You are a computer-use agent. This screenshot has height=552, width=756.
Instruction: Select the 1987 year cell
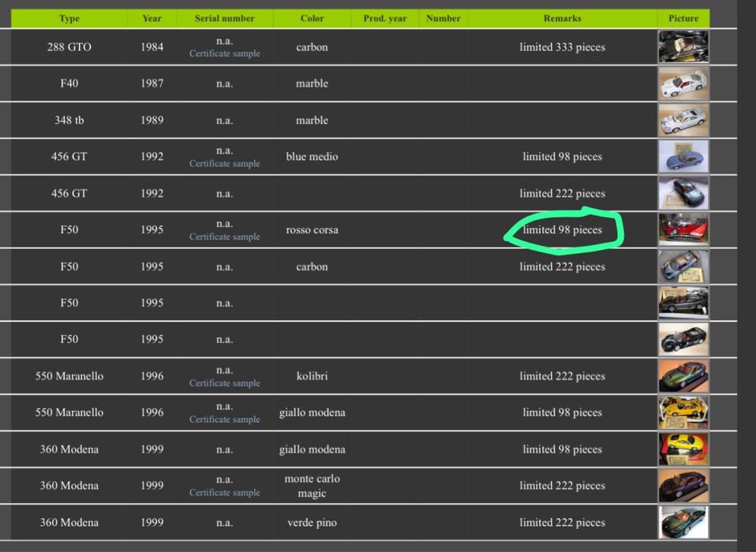[152, 84]
